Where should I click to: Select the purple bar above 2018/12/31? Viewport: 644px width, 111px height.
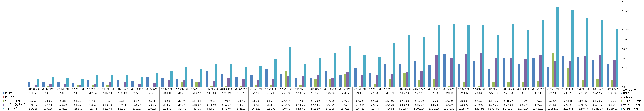point(481,70)
